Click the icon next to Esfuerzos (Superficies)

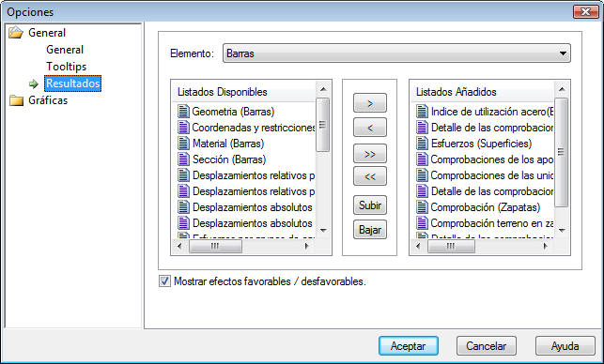point(422,144)
